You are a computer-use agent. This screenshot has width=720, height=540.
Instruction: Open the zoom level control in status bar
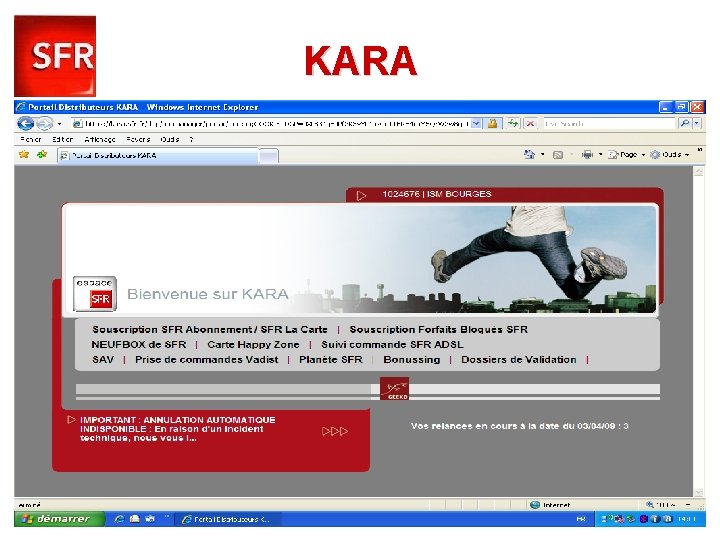(x=668, y=505)
